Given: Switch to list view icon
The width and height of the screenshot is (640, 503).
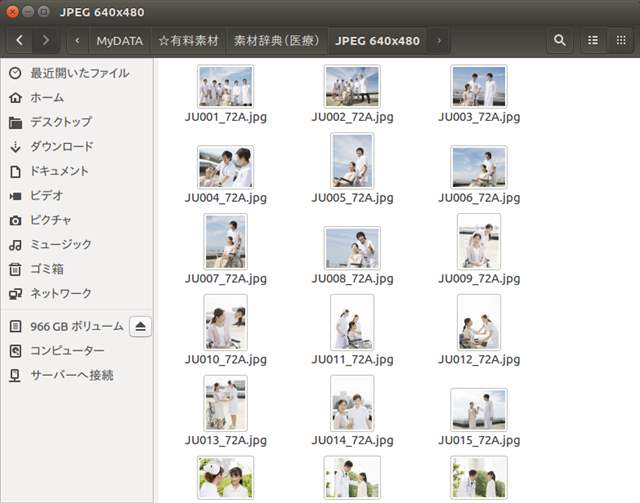Looking at the screenshot, I should 593,40.
